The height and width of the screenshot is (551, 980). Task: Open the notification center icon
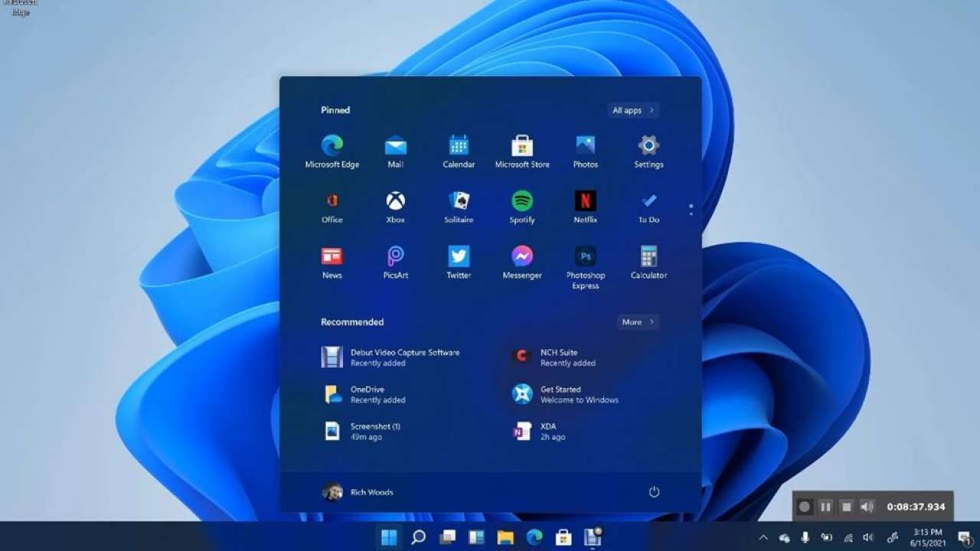(x=965, y=537)
